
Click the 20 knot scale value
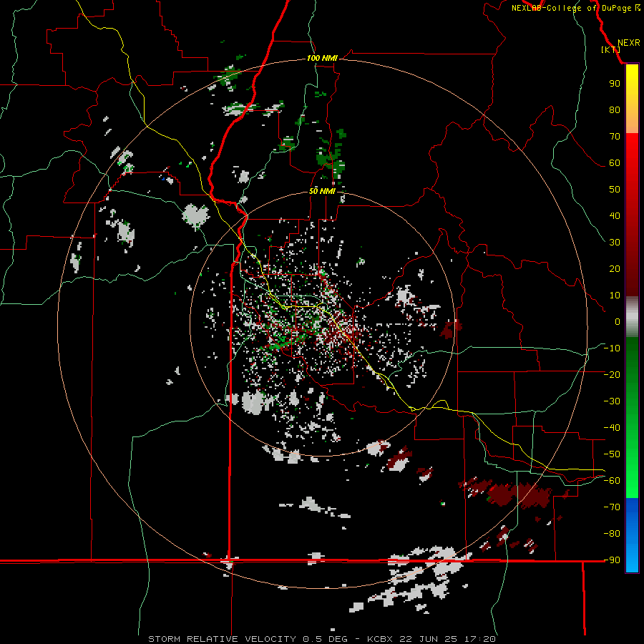[x=615, y=268]
